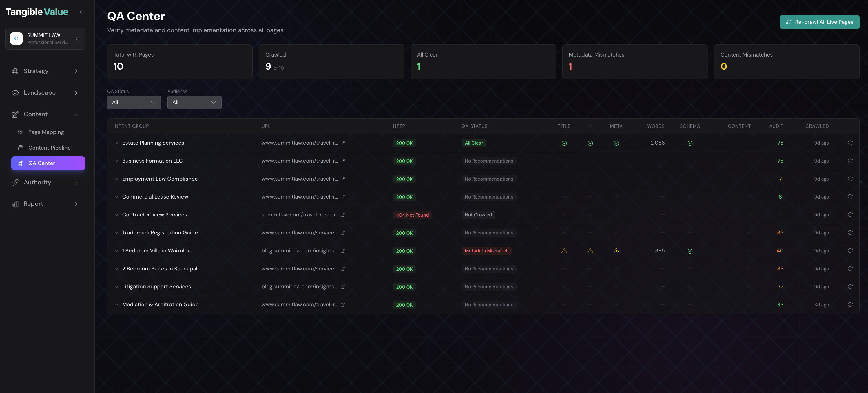Re-crawl Estate Planning Services via its refresh icon
Image resolution: width=868 pixels, height=393 pixels.
(x=851, y=143)
